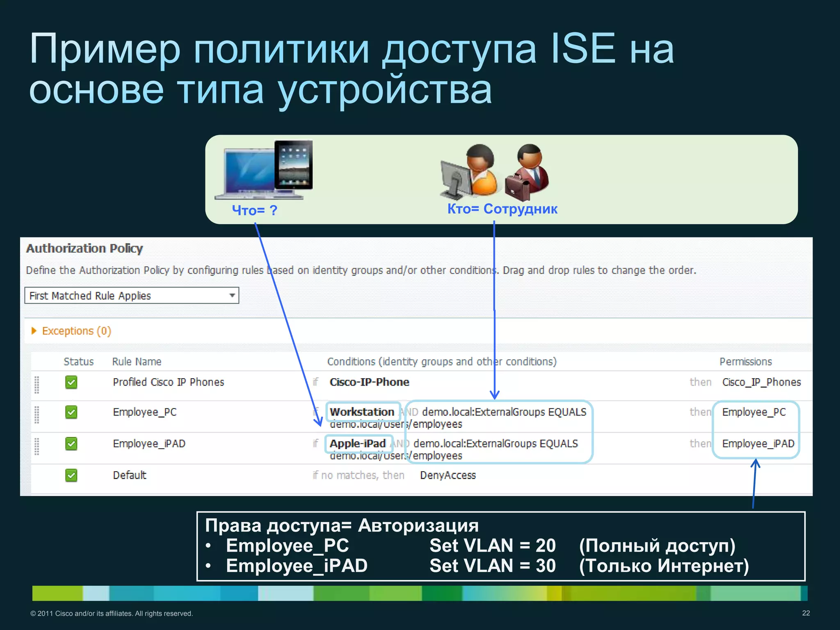This screenshot has height=630, width=840.
Task: Toggle status checkbox for Employee_iPAD rule
Action: click(x=71, y=444)
